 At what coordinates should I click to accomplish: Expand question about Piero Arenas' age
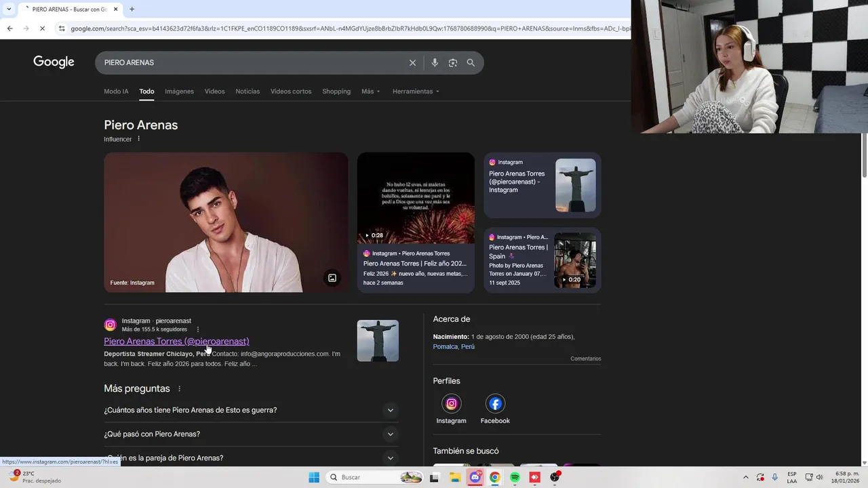point(251,410)
